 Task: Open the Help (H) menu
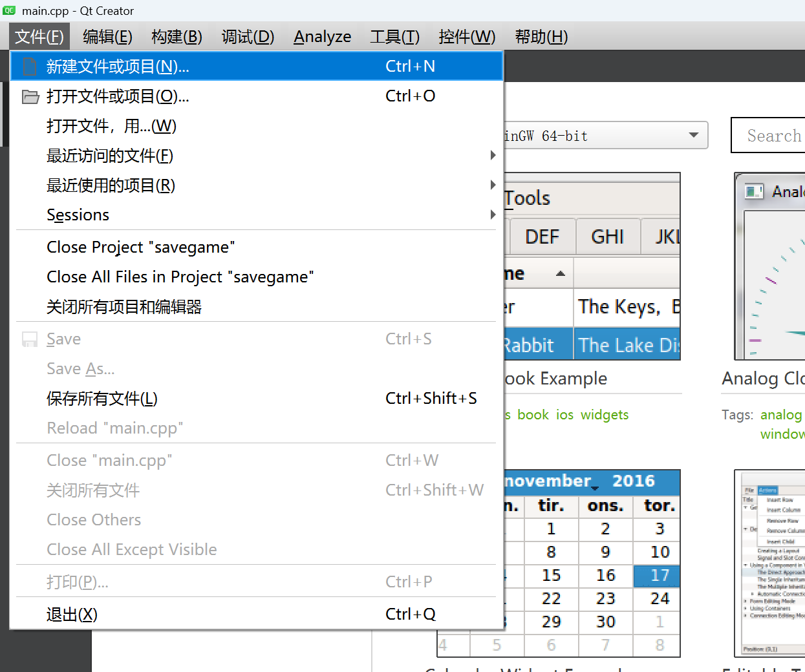(x=541, y=37)
